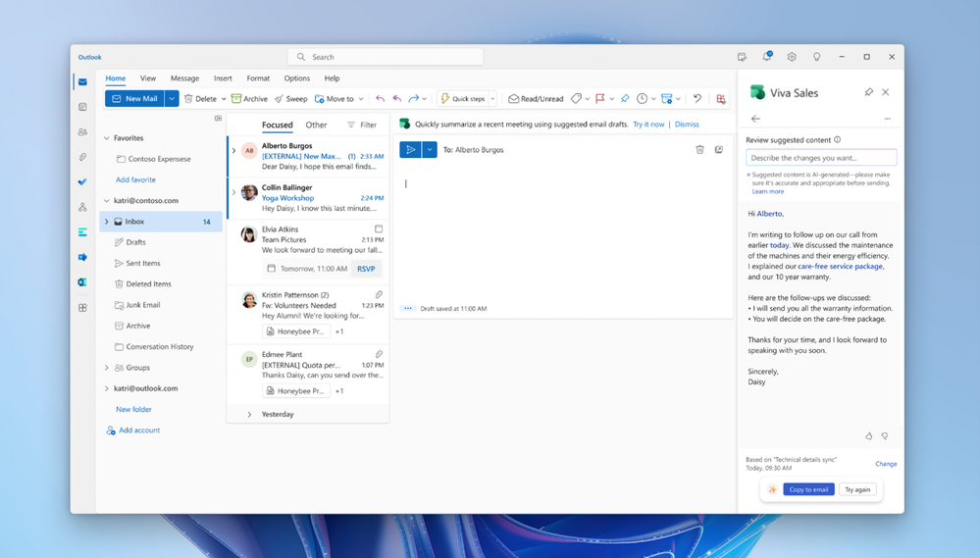980x558 pixels.
Task: Click the Categorize tag icon
Action: pyautogui.click(x=576, y=99)
